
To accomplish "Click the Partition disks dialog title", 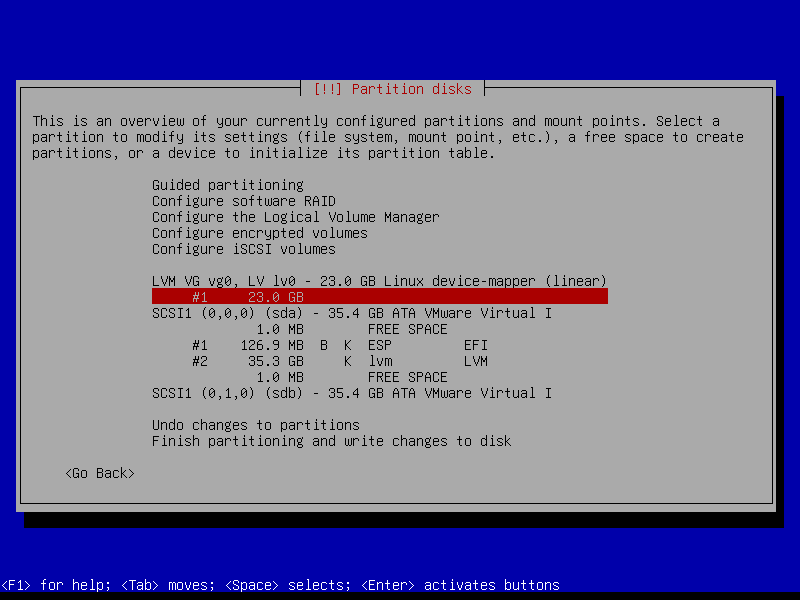I will [392, 89].
